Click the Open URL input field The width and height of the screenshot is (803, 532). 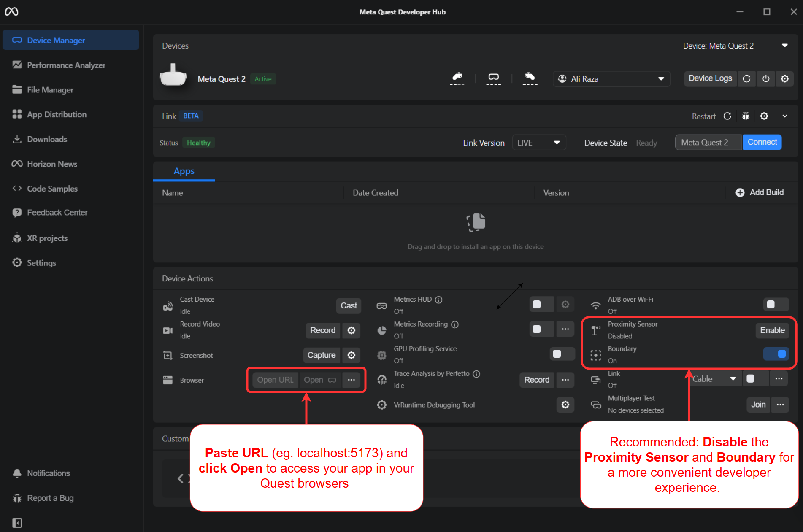click(275, 380)
